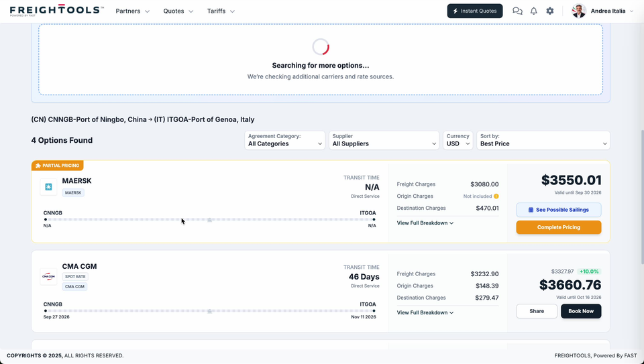Click the Partial Pricing badge
Viewport: 644px width, 364px height.
tap(58, 166)
